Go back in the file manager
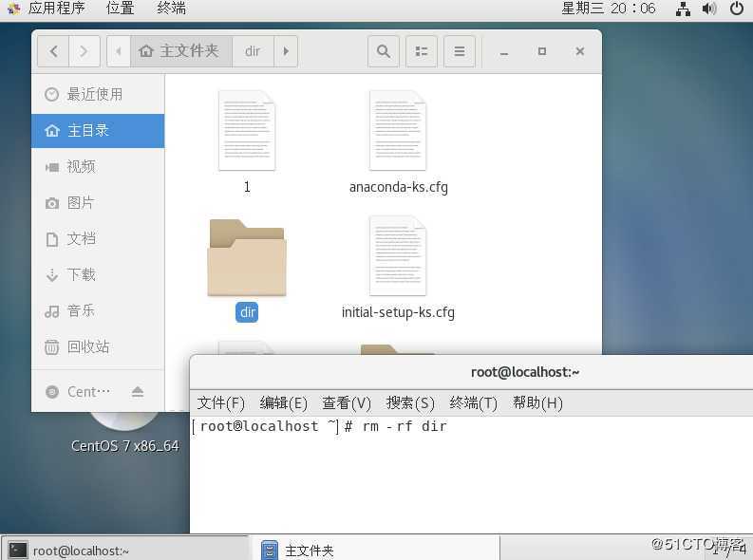Image resolution: width=753 pixels, height=560 pixels. coord(53,51)
